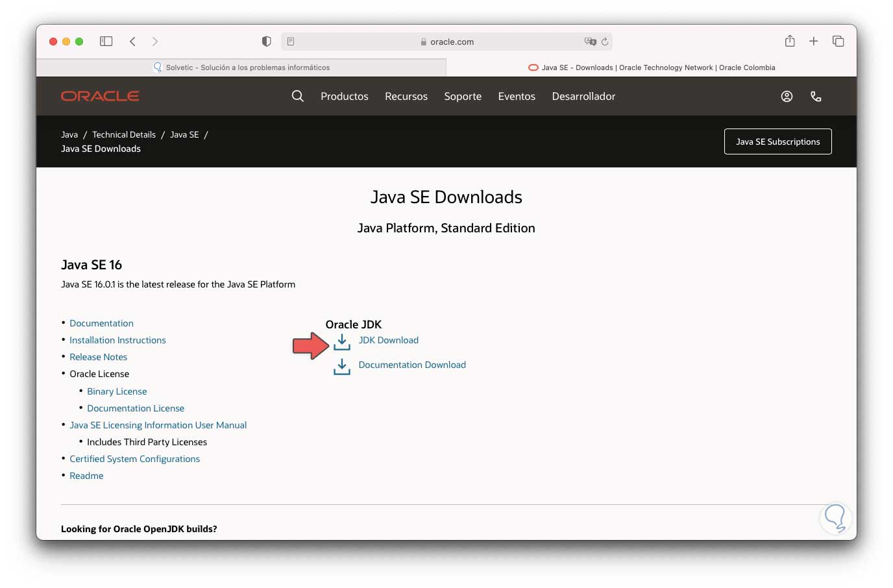The height and width of the screenshot is (588, 893).
Task: Maximize the Safari window with green button
Action: [x=79, y=42]
